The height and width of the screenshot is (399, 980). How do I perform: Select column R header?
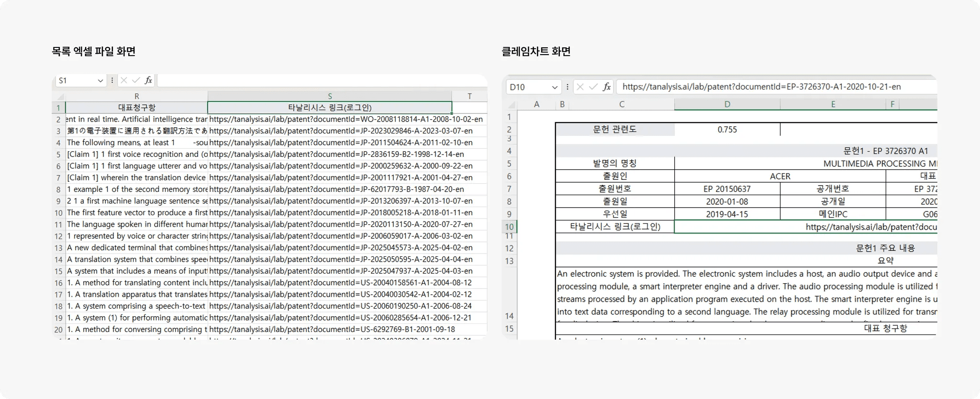(x=137, y=96)
